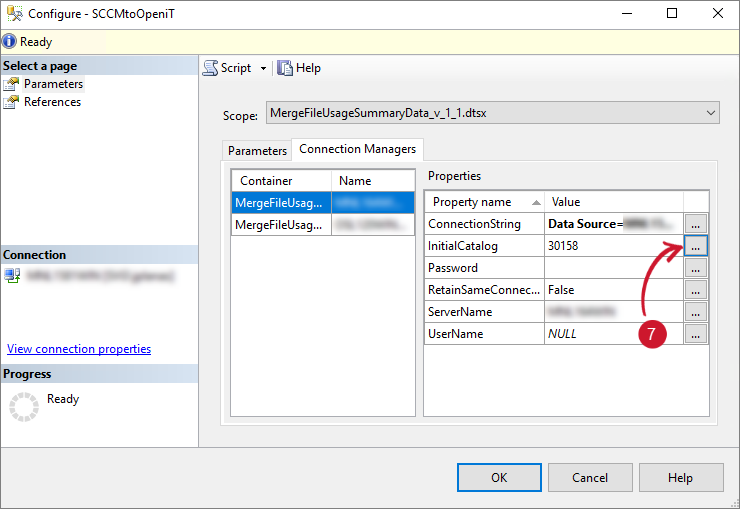Select the Parameters page in sidebar
Image resolution: width=740 pixels, height=509 pixels.
coord(53,84)
